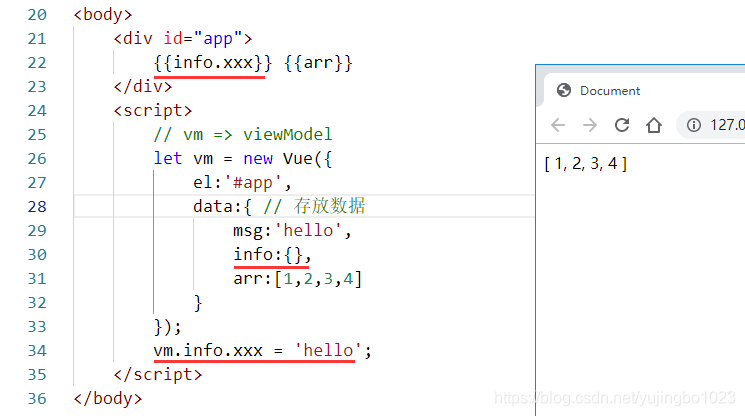Click the site info icon in address bar
The image size is (745, 416).
coord(694,125)
